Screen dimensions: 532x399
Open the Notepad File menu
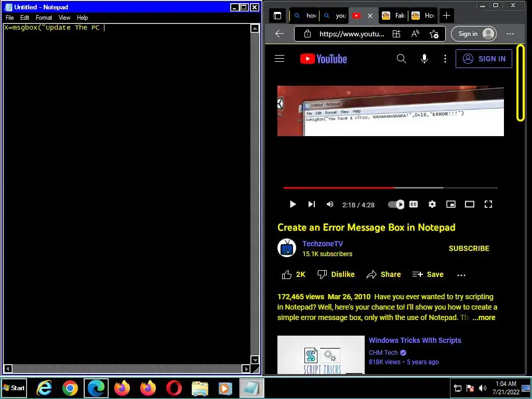tap(9, 18)
